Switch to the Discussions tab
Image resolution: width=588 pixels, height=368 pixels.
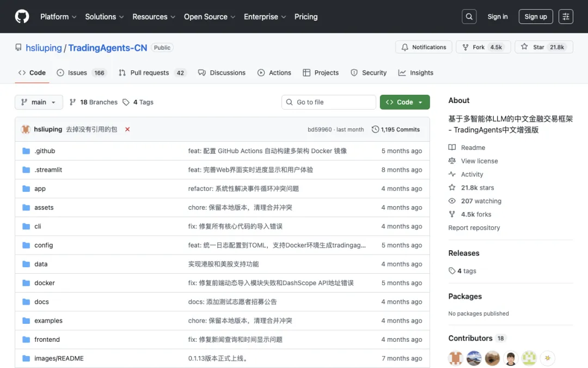pyautogui.click(x=222, y=73)
